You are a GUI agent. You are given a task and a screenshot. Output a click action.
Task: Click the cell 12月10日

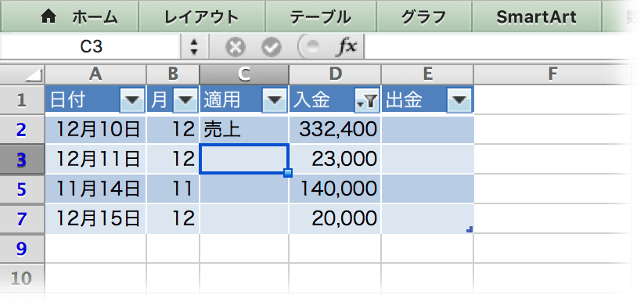coord(95,129)
